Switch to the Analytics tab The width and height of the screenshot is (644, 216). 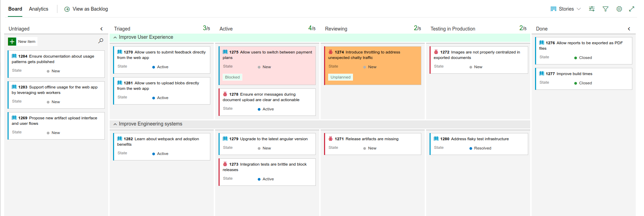coord(38,9)
